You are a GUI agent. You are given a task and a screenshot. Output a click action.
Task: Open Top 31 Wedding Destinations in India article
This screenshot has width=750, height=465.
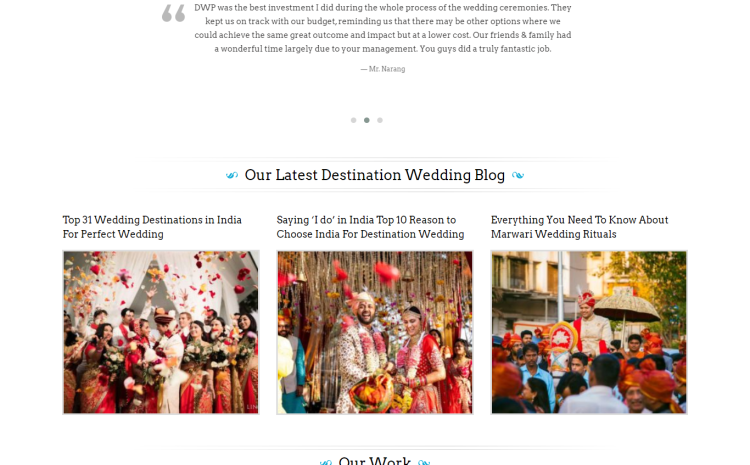coord(152,227)
